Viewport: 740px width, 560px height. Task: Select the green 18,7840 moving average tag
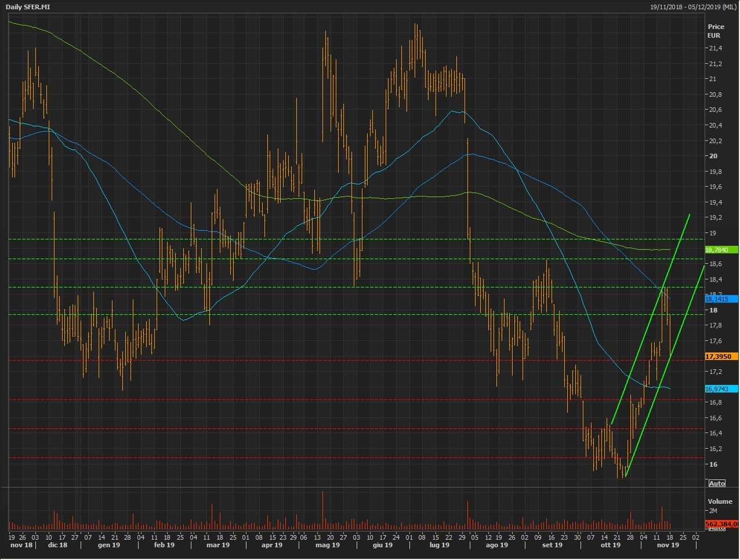point(721,250)
